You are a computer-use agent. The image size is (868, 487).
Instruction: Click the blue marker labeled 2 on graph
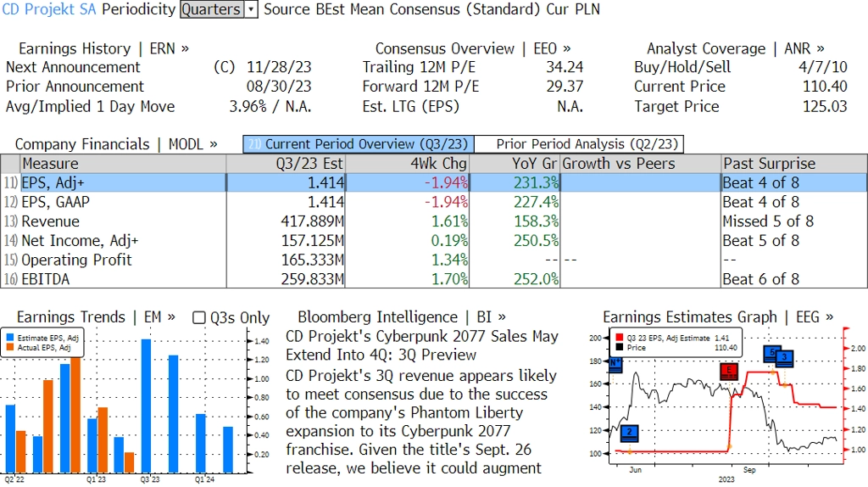[x=630, y=433]
